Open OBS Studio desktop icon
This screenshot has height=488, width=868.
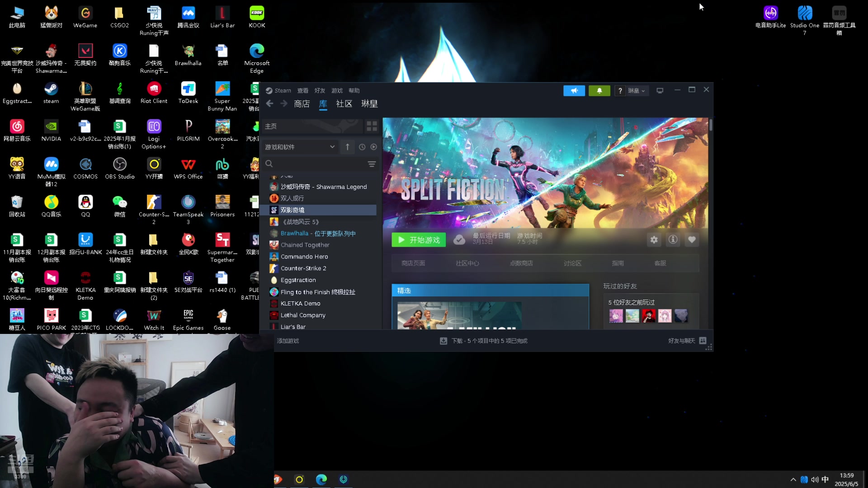pos(120,169)
